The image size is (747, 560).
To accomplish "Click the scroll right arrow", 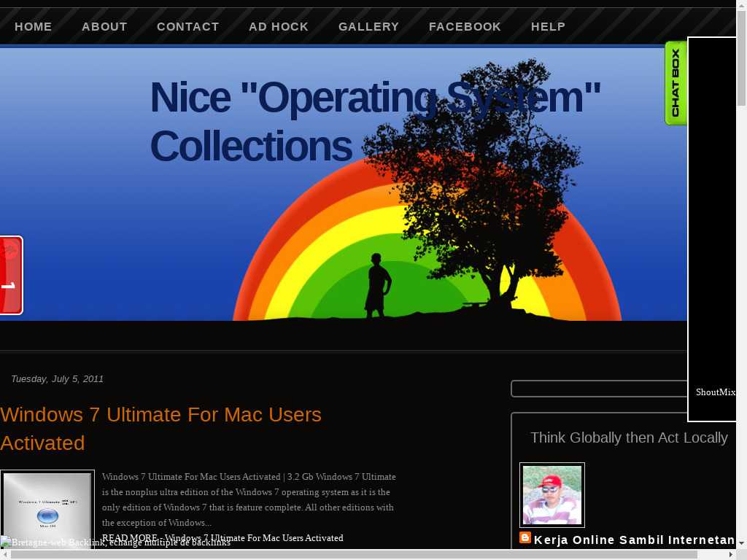I will (x=731, y=555).
